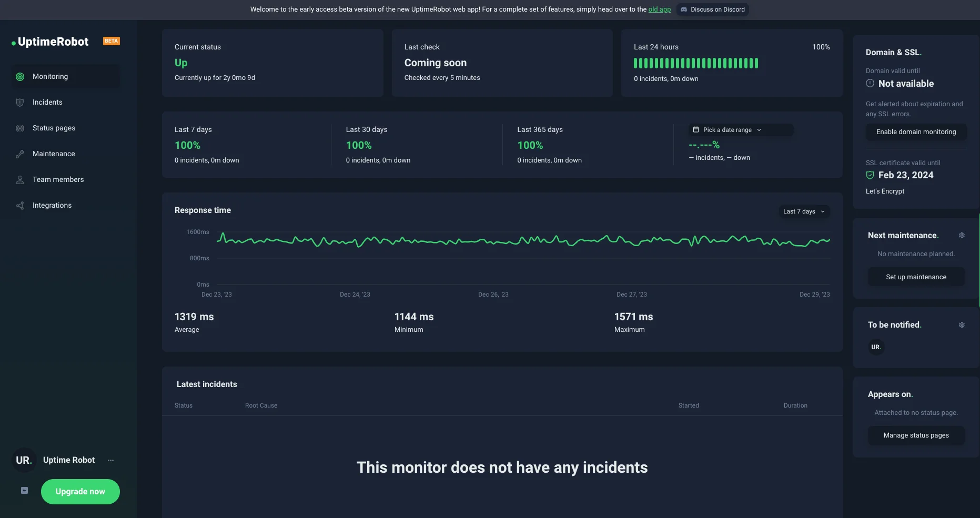Select the Monitoring icon in sidebar
This screenshot has width=980, height=518.
pos(19,76)
